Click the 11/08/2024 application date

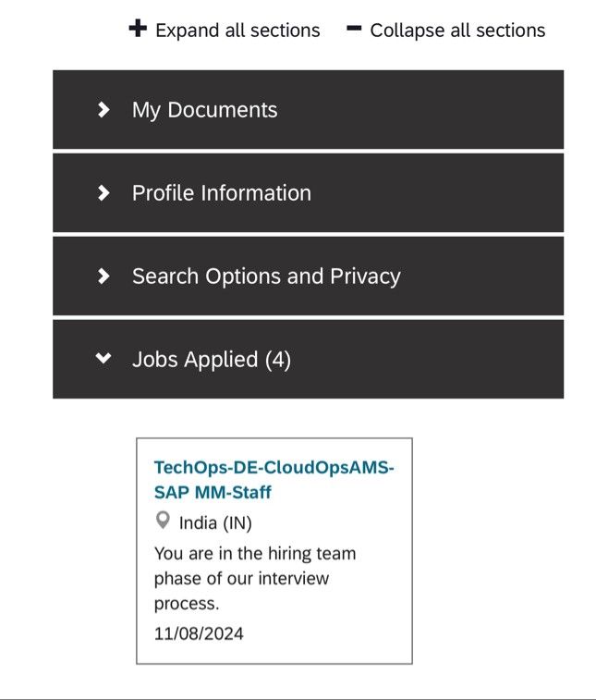click(x=199, y=633)
